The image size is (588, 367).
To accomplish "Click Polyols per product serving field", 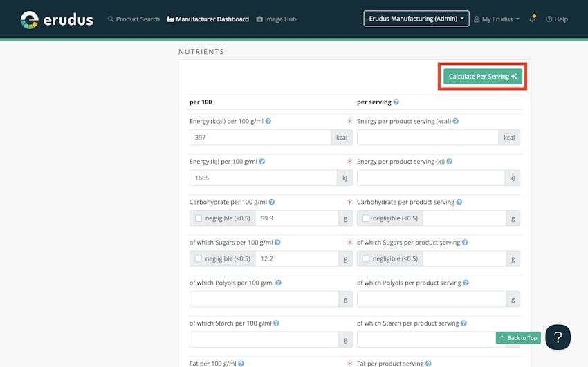I will coord(432,299).
